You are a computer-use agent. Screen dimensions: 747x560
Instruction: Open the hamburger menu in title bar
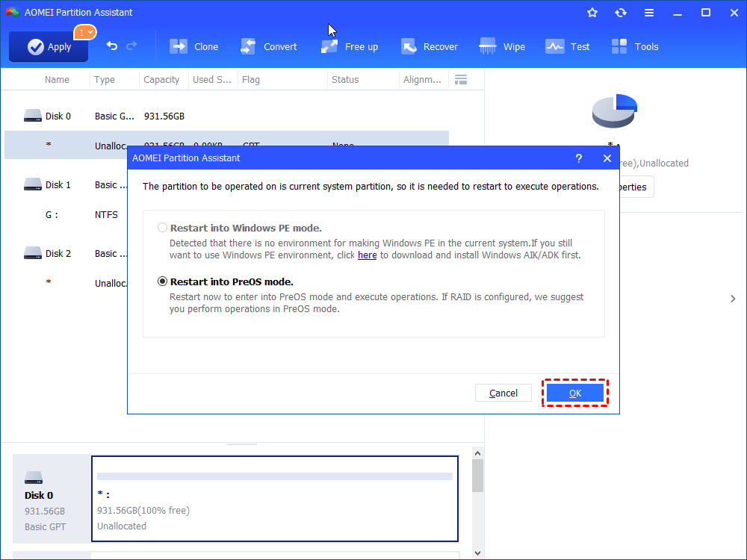(649, 13)
